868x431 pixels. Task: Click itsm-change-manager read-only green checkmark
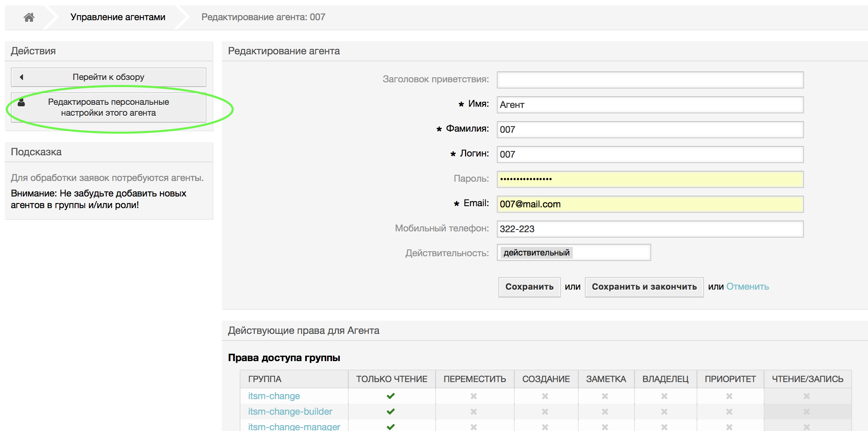(391, 427)
